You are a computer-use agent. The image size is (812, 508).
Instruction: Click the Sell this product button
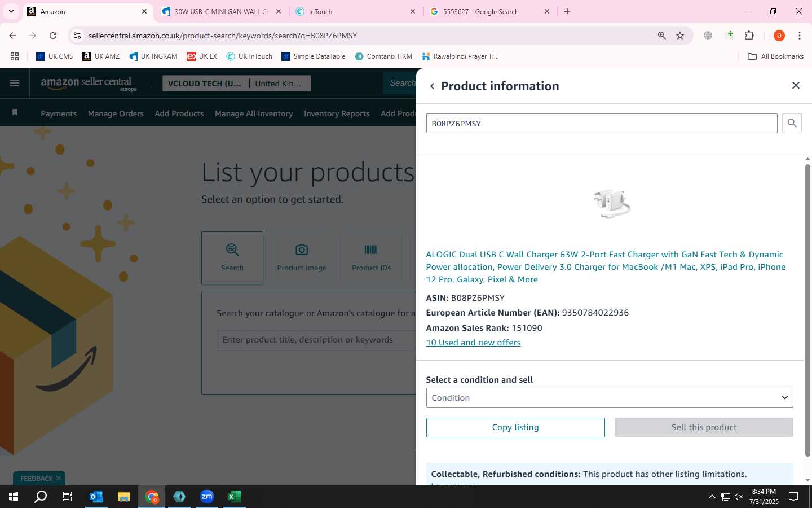coord(704,427)
